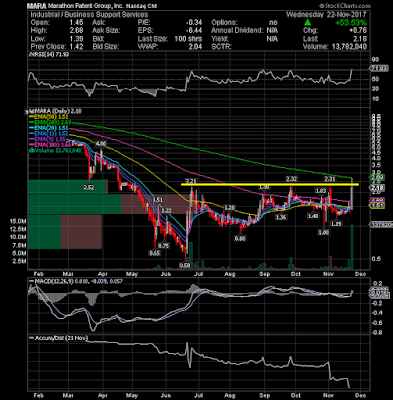
Task: Select the Low price 1.39
Action: point(76,39)
